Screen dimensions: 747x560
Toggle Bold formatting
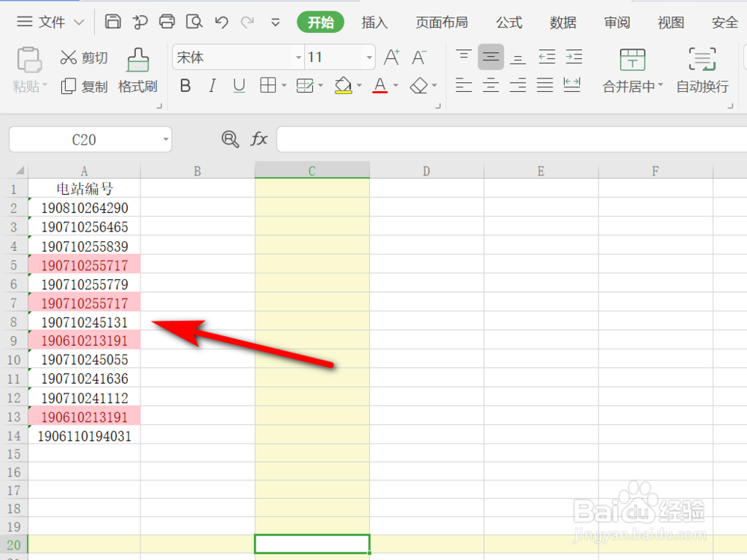pos(185,86)
